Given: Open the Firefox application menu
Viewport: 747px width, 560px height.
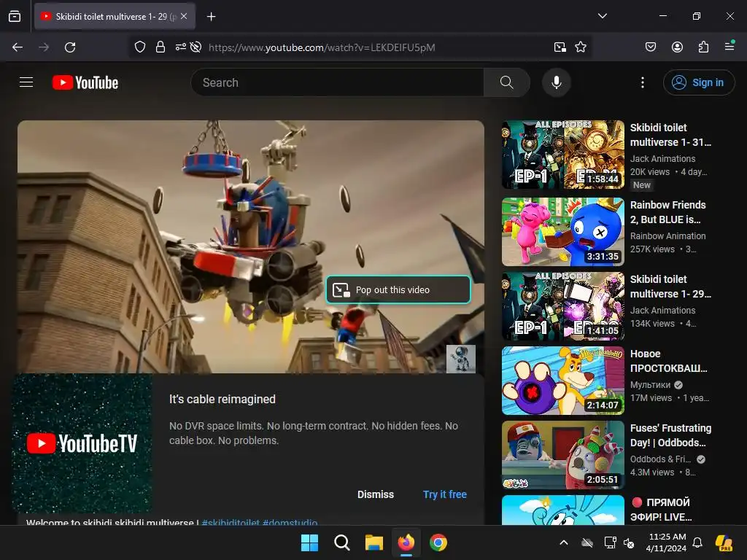Looking at the screenshot, I should tap(729, 46).
